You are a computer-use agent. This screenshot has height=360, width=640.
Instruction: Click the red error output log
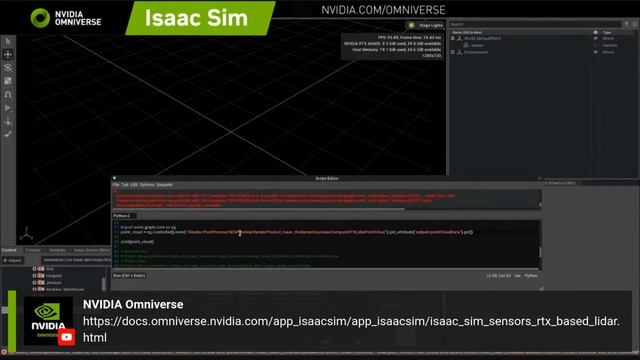coord(326,199)
